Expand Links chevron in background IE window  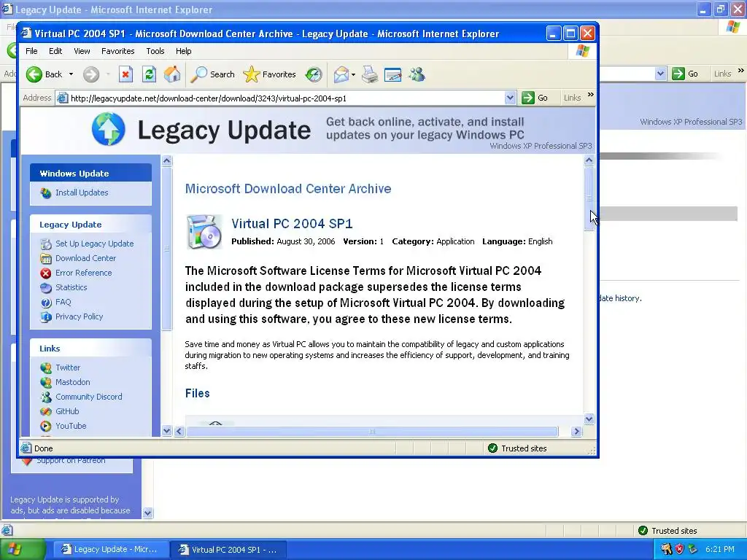[x=741, y=71]
